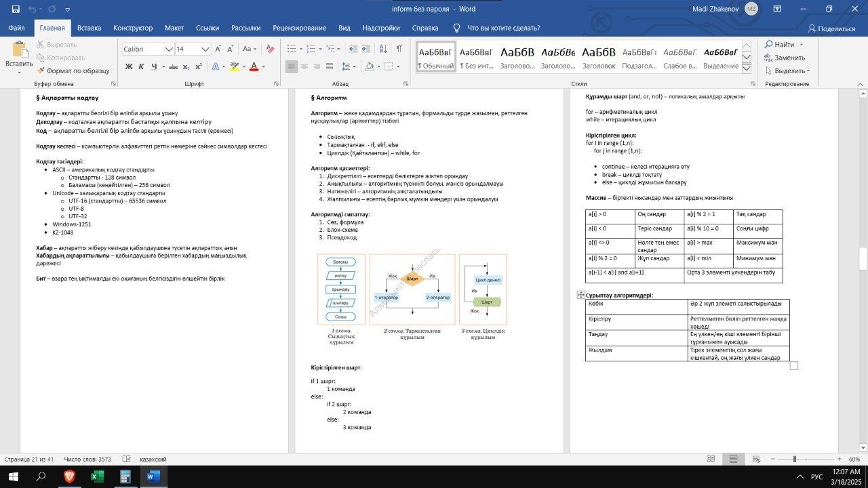Click the Поделиться share button
Screen dimensions: 868x488
[x=831, y=28]
